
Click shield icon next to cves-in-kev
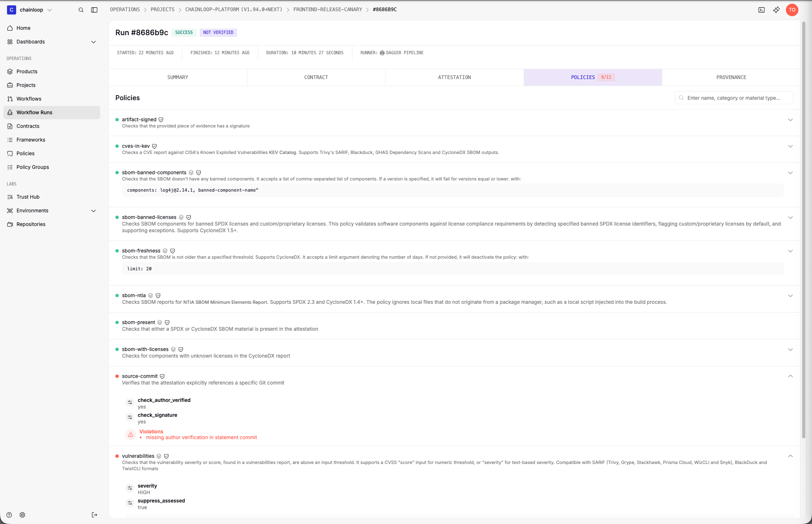pyautogui.click(x=154, y=146)
